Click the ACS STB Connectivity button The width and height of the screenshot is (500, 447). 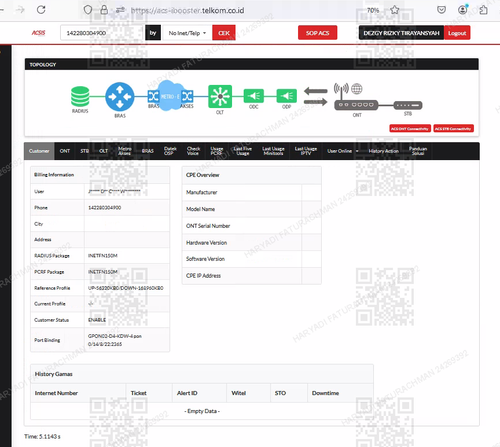pos(453,129)
